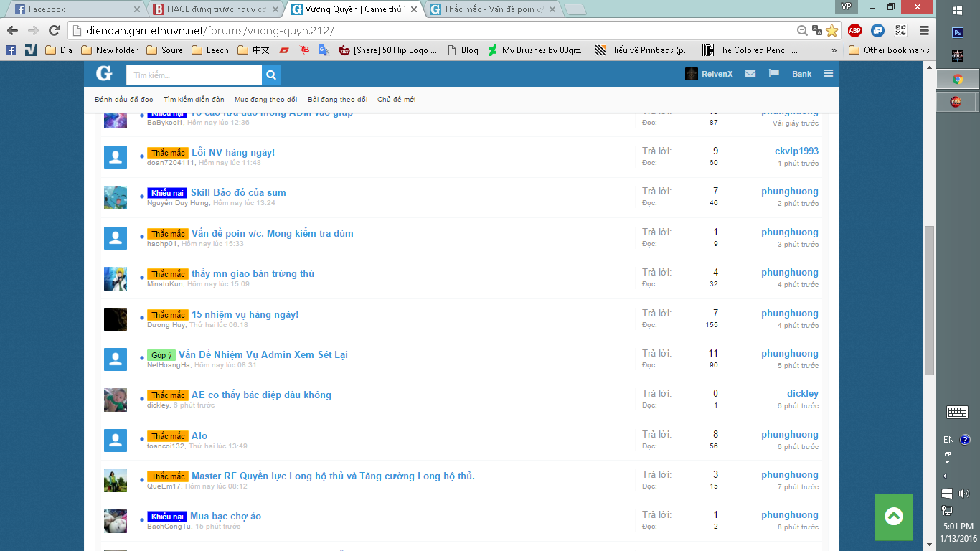Open the Adblock Plus extension
Screen dimensions: 980x551
pos(854,30)
